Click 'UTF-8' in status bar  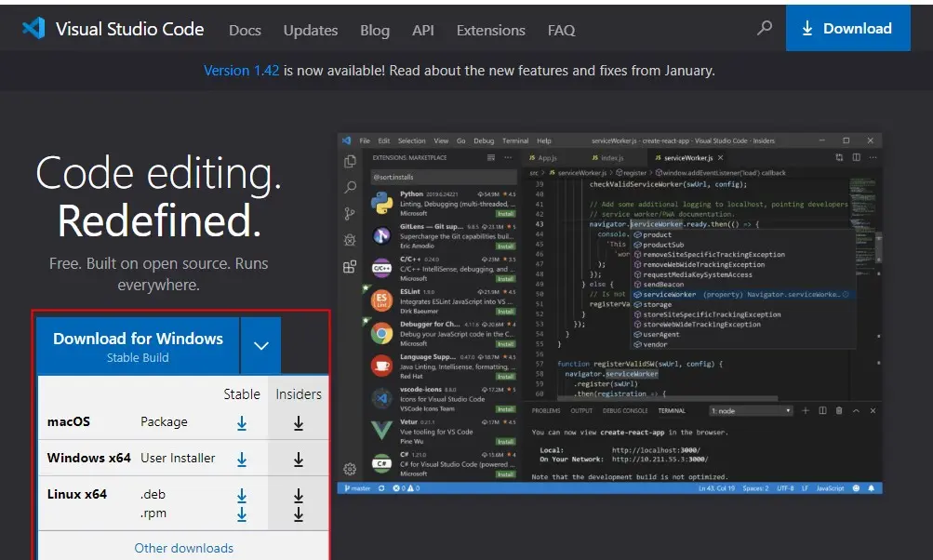[785, 488]
